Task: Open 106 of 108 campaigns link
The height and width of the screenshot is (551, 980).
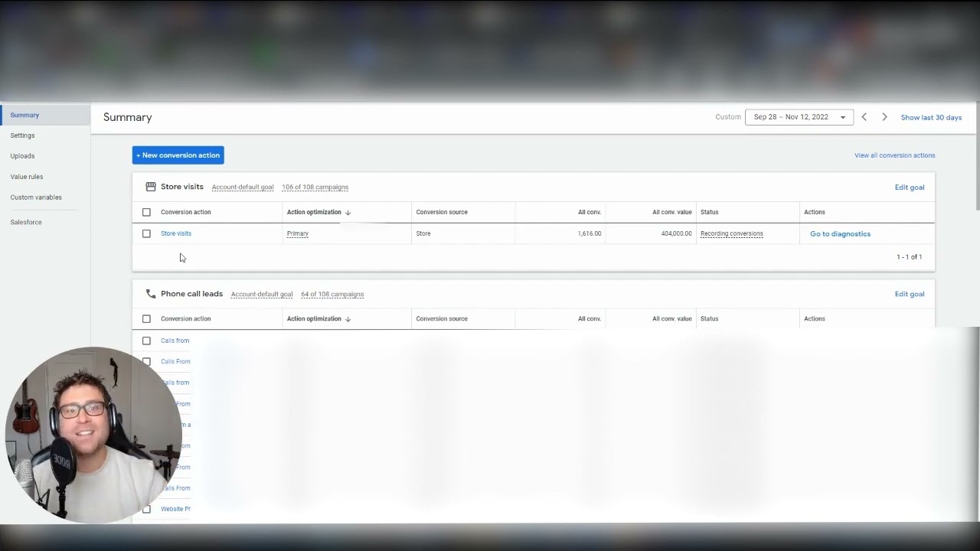Action: click(315, 187)
